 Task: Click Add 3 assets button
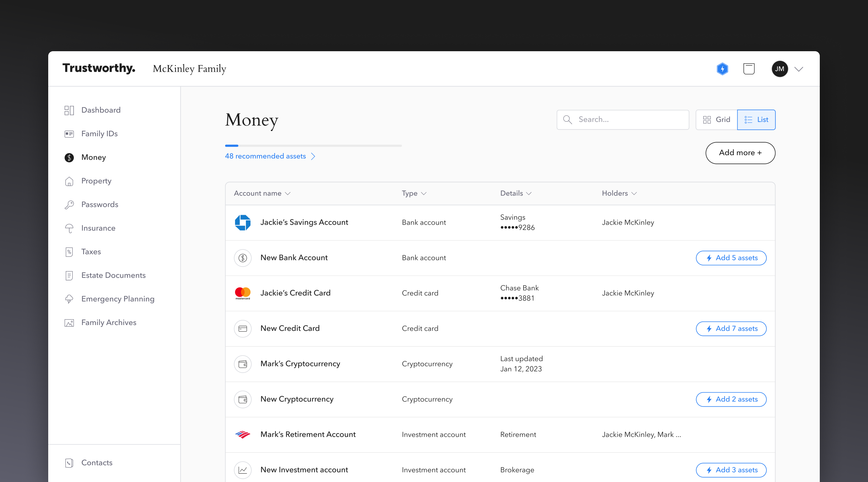point(731,470)
